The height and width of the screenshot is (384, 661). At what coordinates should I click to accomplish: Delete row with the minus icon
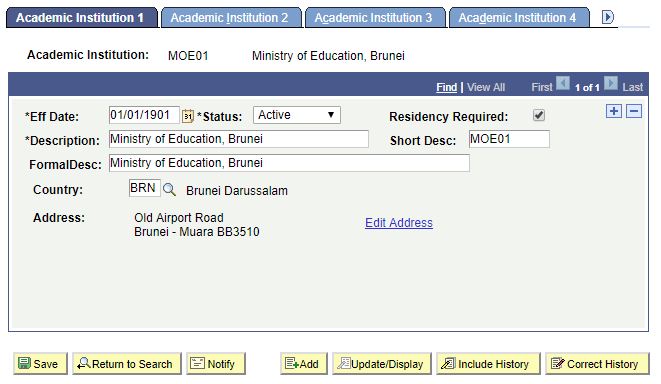pos(634,111)
